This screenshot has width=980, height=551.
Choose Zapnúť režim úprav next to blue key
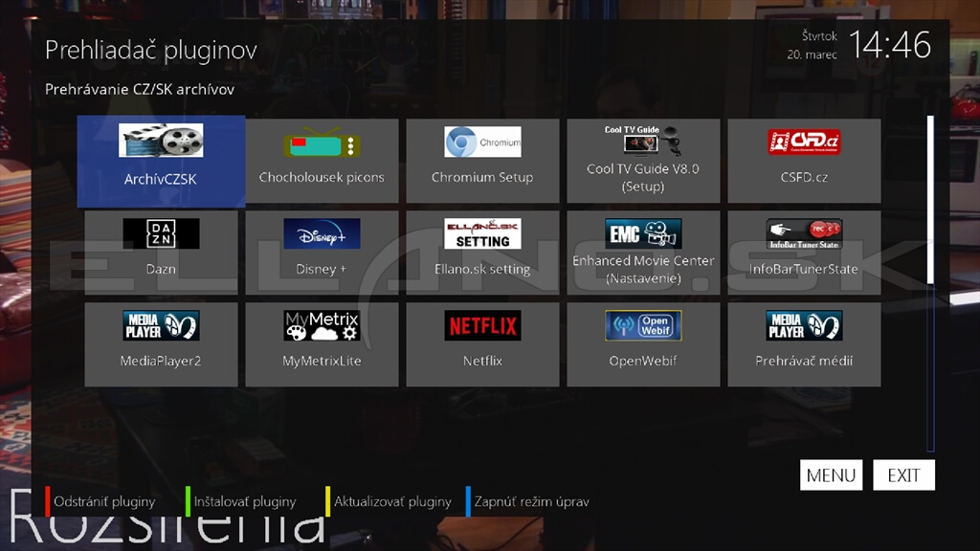point(531,501)
